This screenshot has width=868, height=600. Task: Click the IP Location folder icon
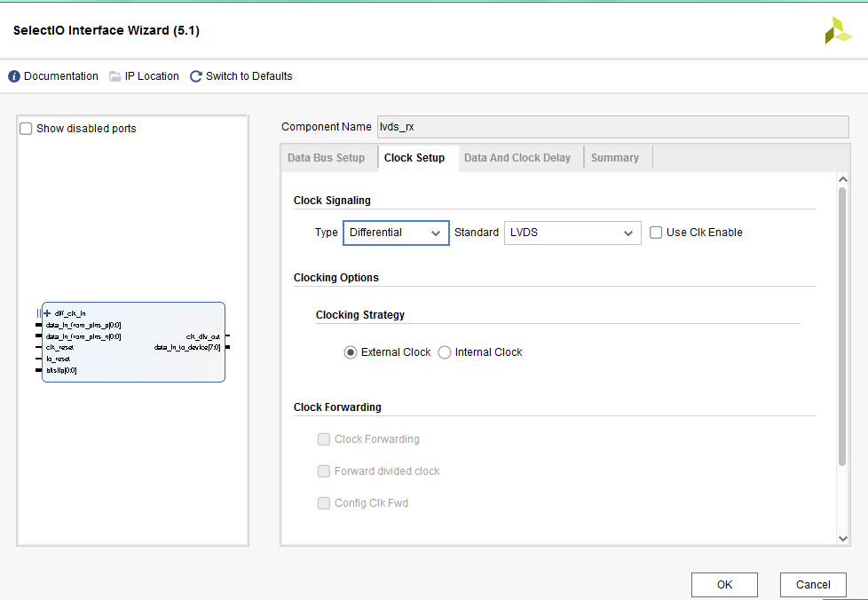point(115,76)
